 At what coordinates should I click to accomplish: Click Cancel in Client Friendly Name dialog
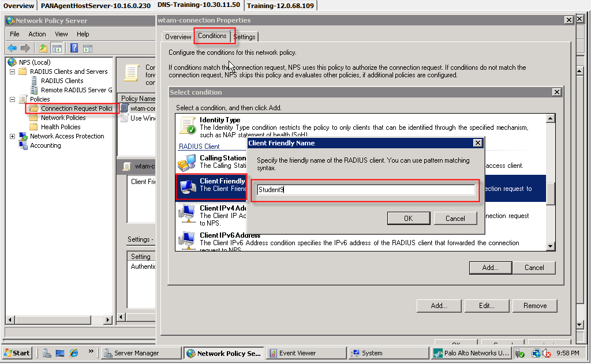tap(455, 219)
